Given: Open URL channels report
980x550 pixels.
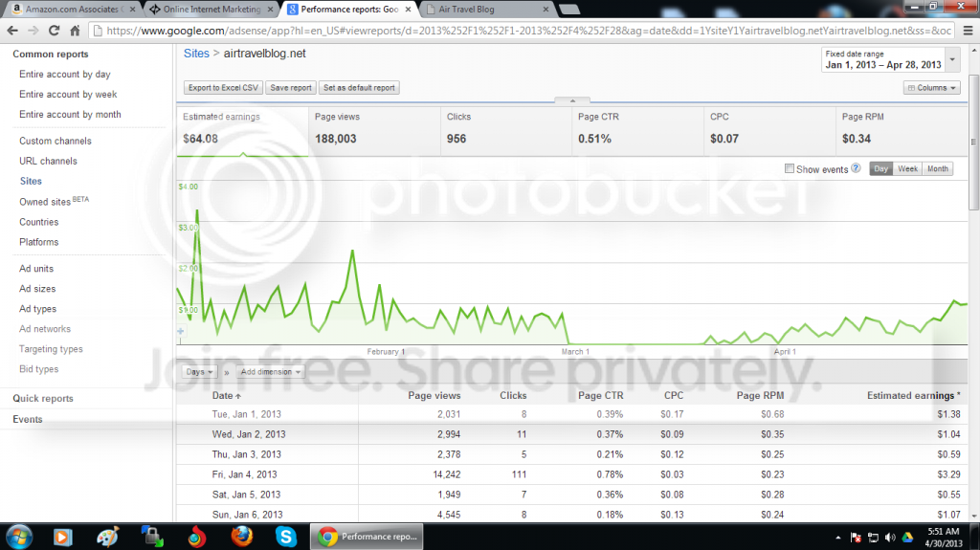Looking at the screenshot, I should coord(48,162).
